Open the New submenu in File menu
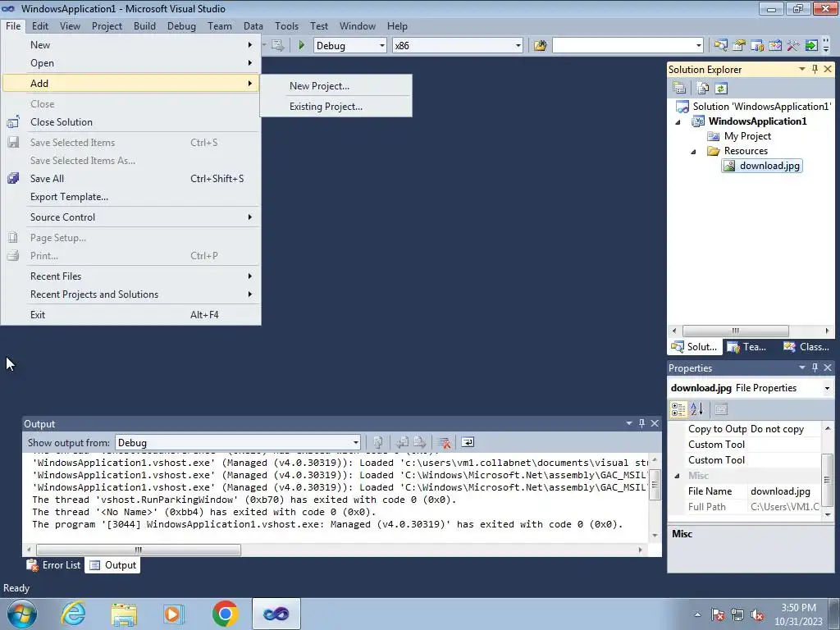840x630 pixels. pyautogui.click(x=131, y=45)
